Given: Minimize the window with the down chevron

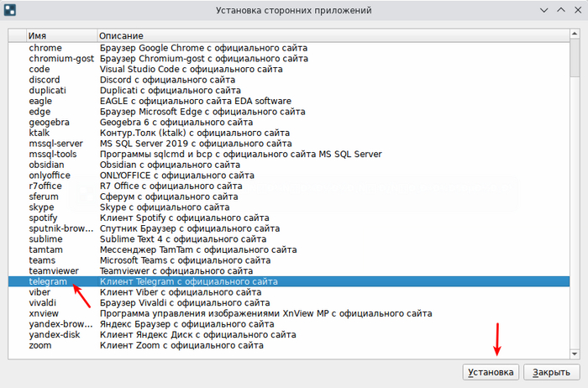Looking at the screenshot, I should [543, 10].
